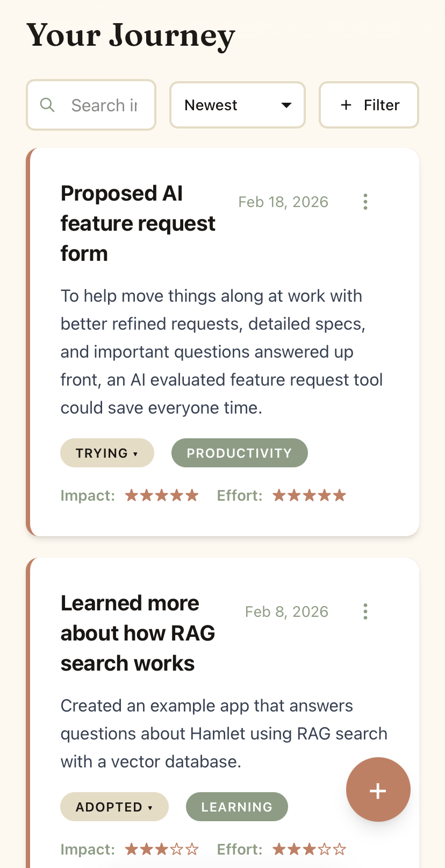Click the search magnifier icon
The width and height of the screenshot is (445, 868).
(x=47, y=105)
